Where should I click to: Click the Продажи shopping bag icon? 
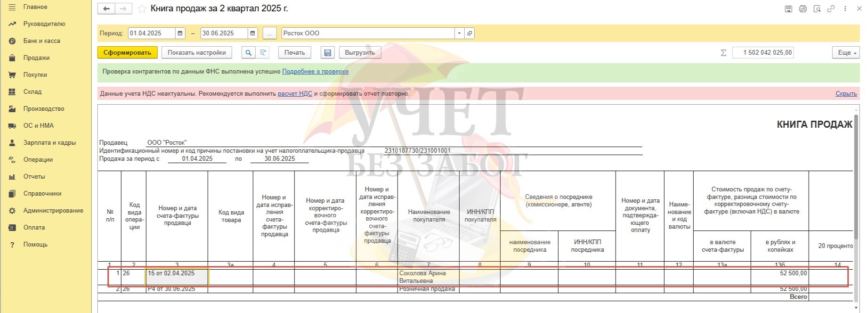[x=12, y=58]
